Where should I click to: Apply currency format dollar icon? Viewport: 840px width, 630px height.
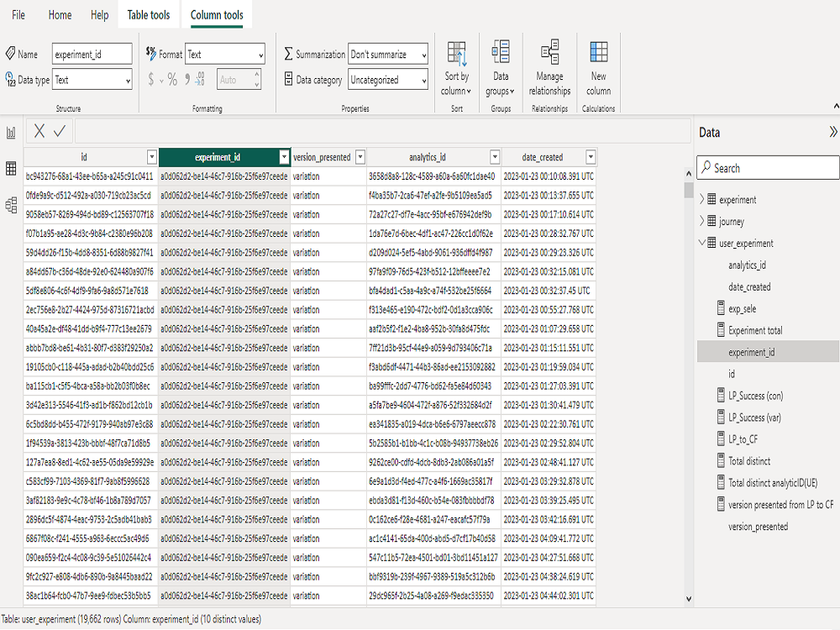coord(151,80)
